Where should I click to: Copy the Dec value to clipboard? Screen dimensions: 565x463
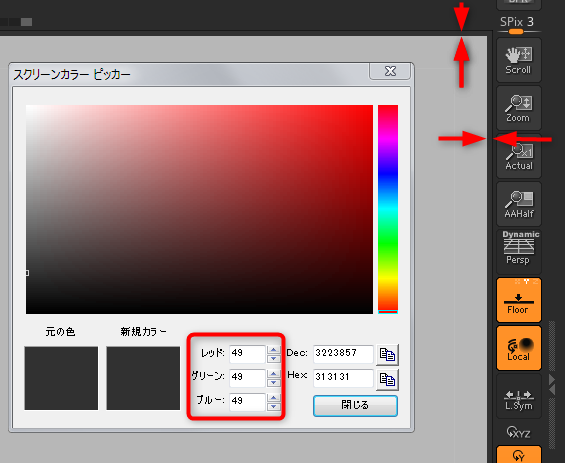coord(387,355)
